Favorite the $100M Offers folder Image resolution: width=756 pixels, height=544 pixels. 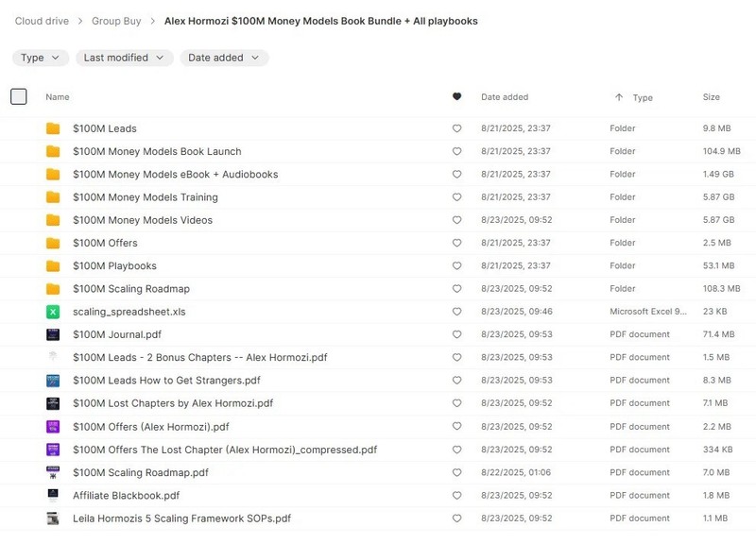coord(456,243)
